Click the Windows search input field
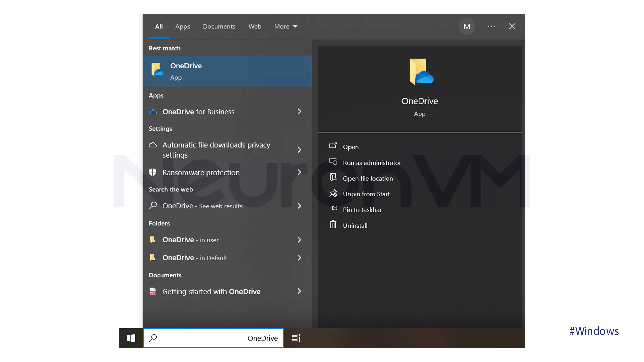 (x=213, y=338)
